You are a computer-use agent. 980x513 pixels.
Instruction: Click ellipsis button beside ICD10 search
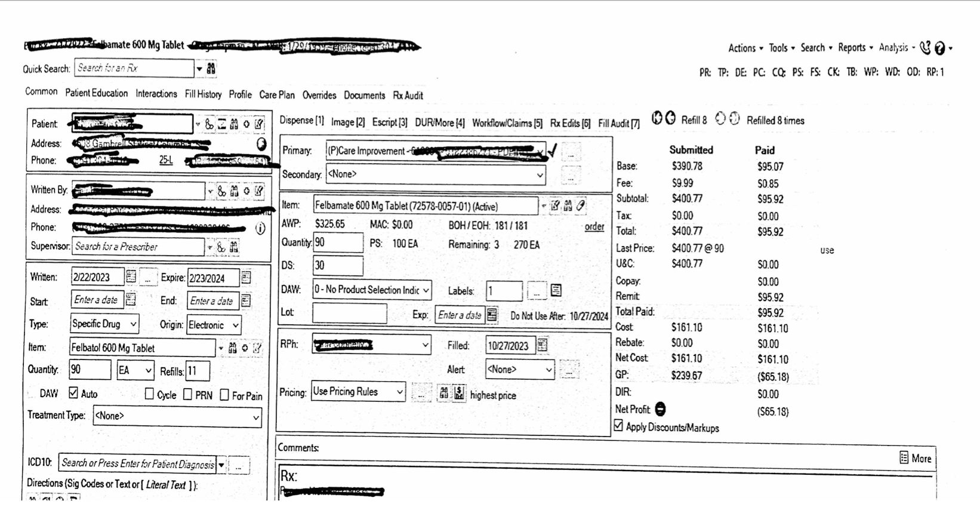239,466
